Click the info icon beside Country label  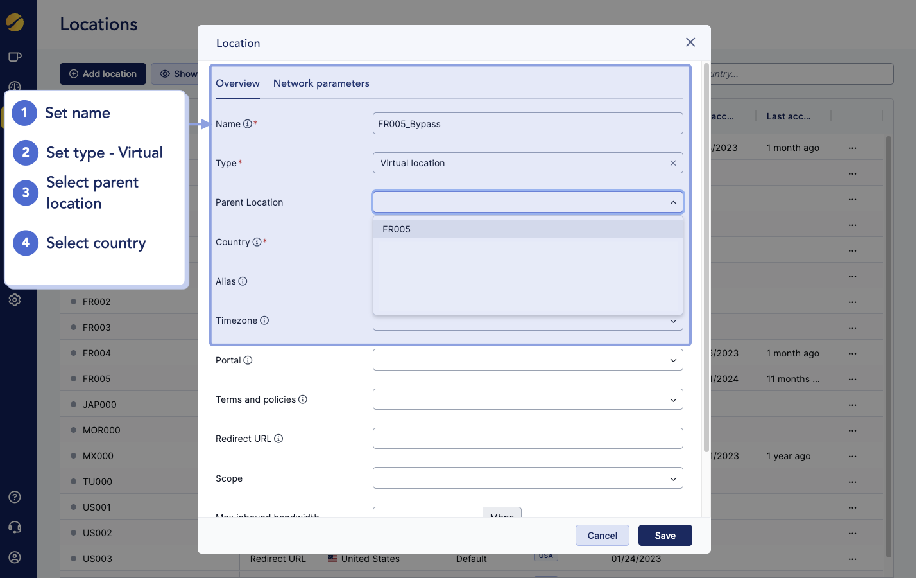pos(257,242)
